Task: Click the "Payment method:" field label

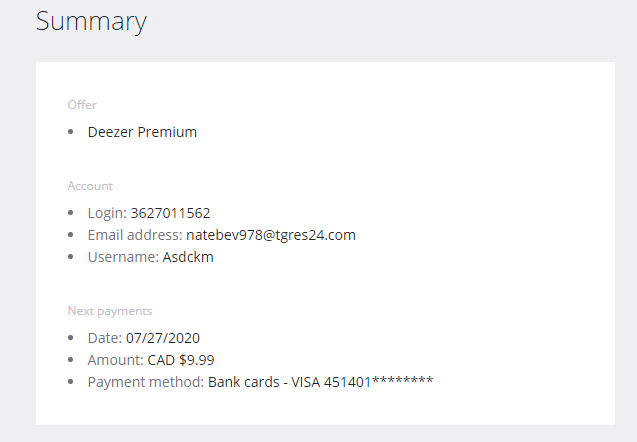Action: (x=146, y=382)
